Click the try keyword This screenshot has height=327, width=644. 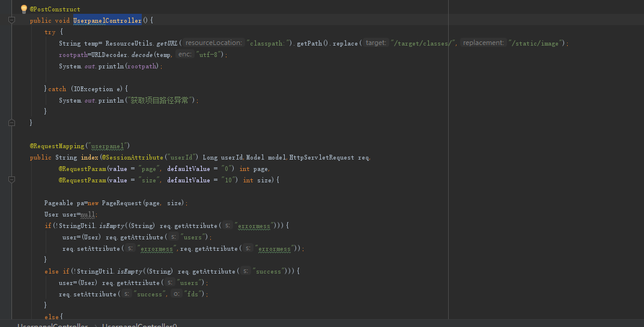point(50,32)
